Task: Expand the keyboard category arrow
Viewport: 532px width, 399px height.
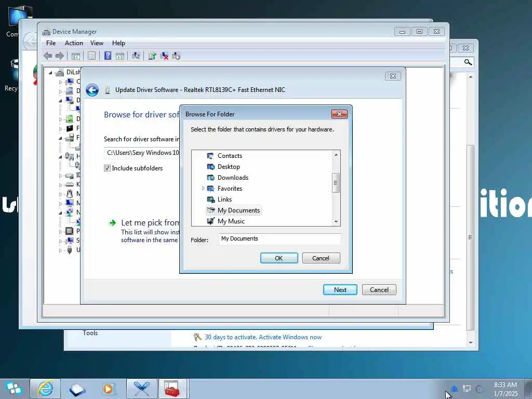Action: [x=60, y=184]
